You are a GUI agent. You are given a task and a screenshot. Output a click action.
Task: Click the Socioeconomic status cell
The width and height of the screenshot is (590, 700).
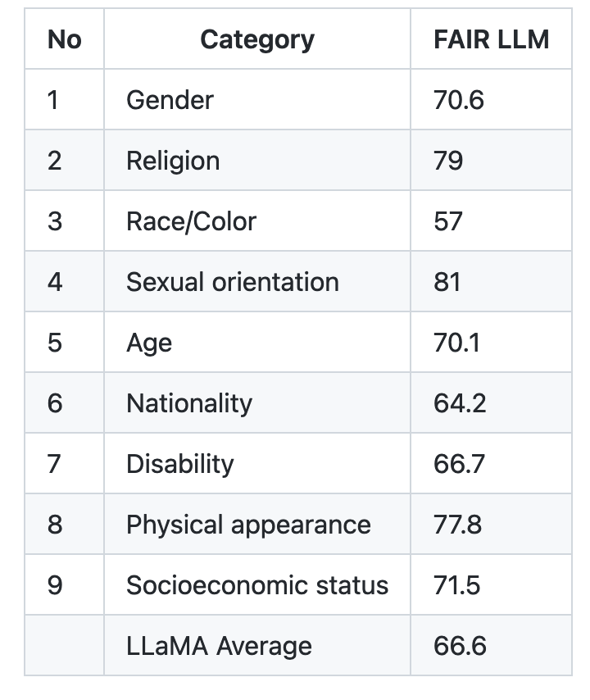(257, 585)
